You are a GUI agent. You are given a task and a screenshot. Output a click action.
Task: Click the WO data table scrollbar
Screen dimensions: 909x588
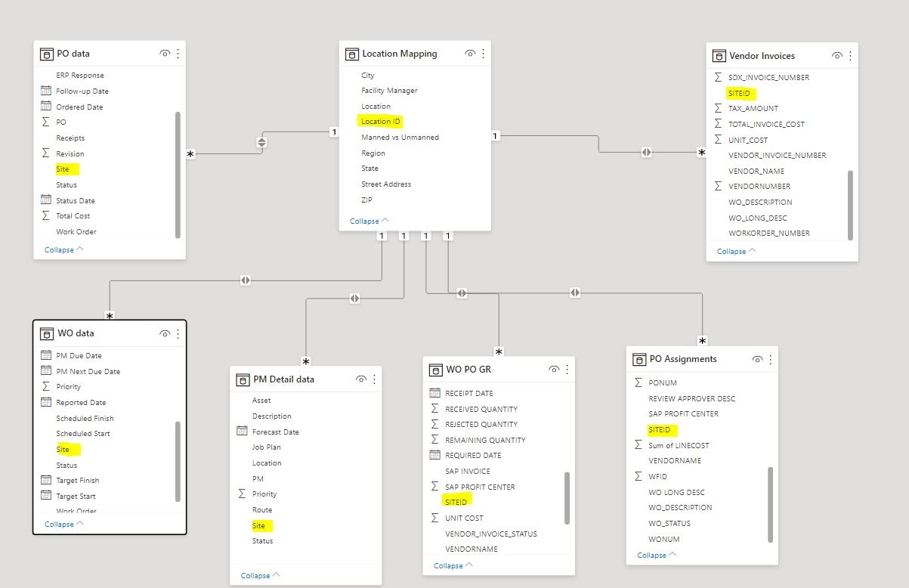click(178, 462)
